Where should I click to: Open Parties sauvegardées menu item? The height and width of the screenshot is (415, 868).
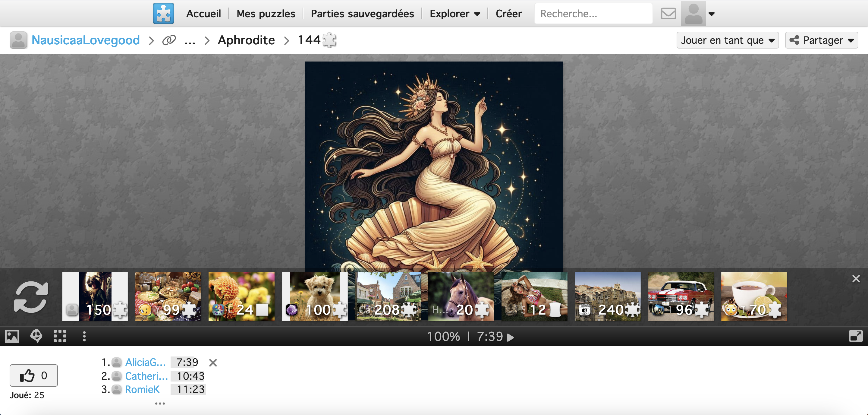click(362, 14)
